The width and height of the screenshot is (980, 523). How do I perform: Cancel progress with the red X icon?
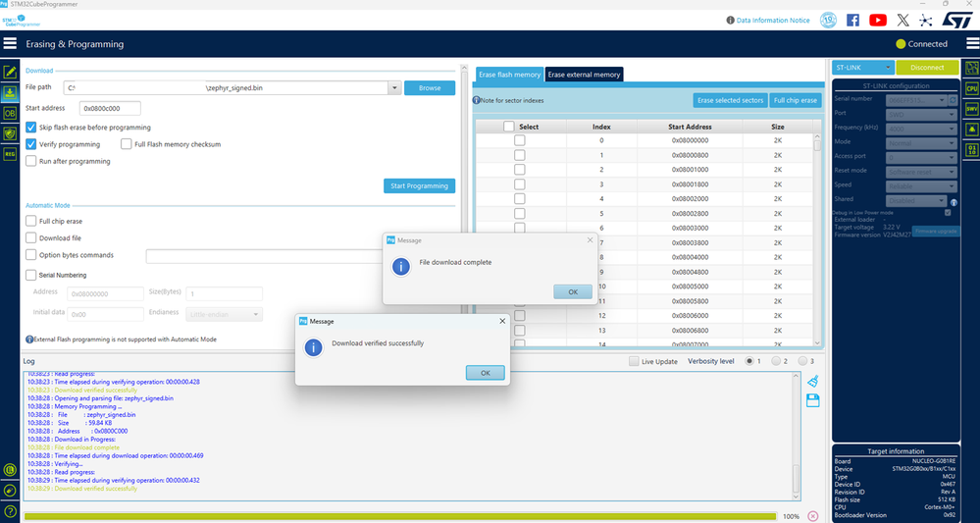point(812,516)
